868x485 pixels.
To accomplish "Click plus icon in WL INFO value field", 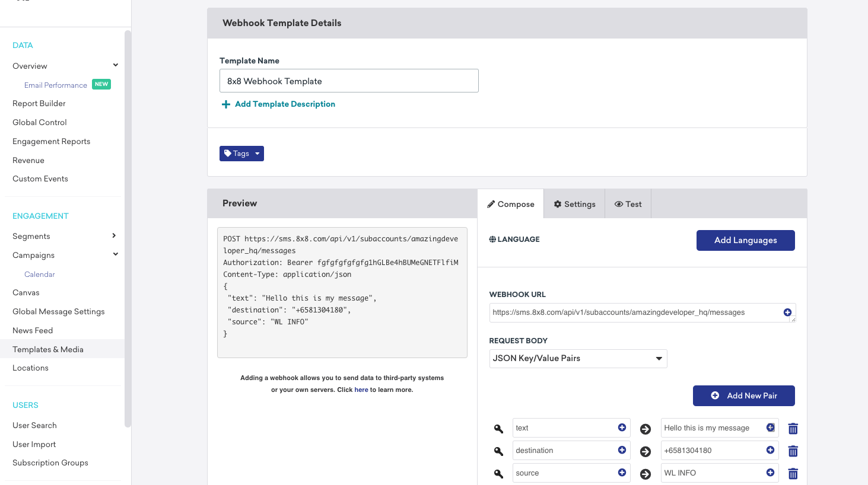I will [x=770, y=473].
